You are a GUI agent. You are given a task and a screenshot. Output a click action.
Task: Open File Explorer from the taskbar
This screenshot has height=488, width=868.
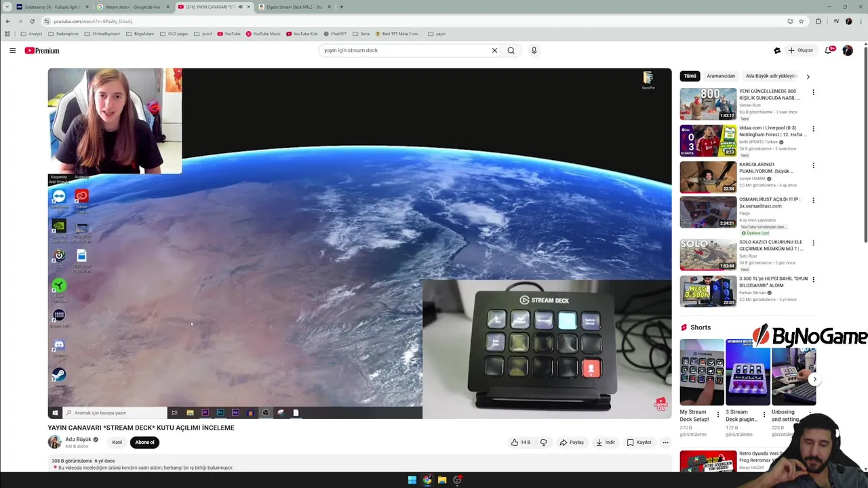click(x=442, y=480)
